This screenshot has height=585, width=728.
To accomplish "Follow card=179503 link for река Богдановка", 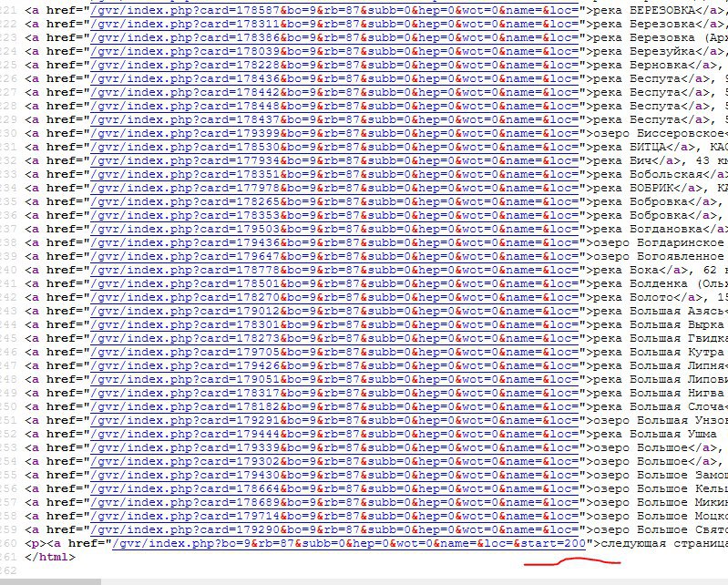I will click(334, 229).
